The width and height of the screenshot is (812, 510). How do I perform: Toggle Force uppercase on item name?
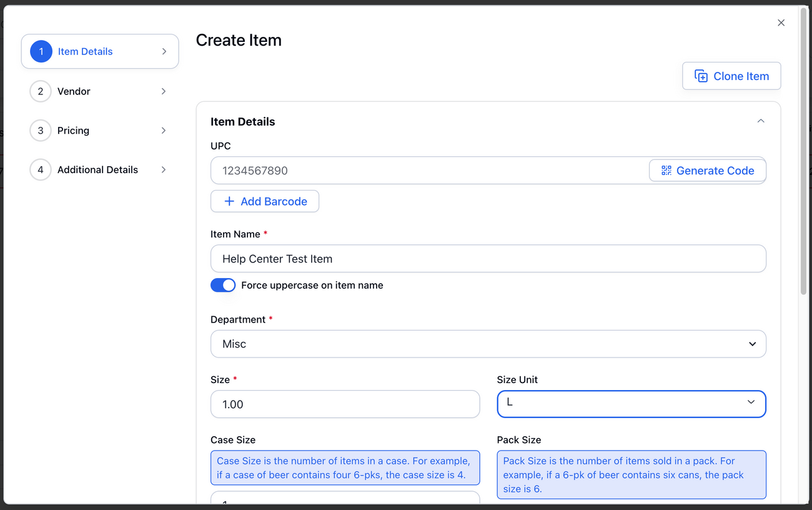223,286
